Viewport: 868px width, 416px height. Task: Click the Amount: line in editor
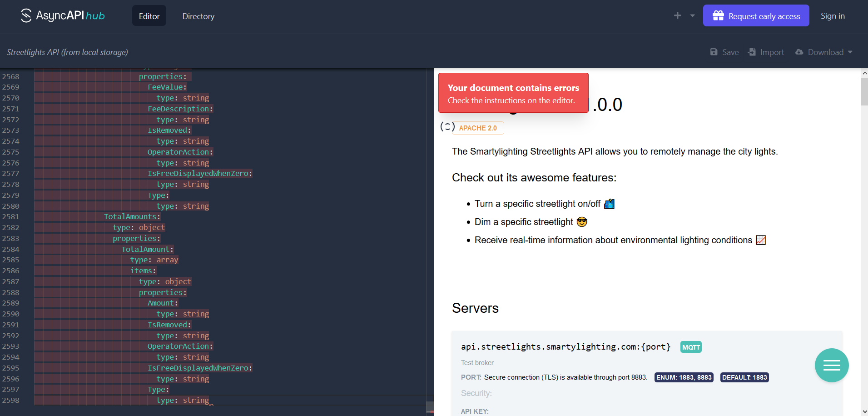(x=163, y=303)
